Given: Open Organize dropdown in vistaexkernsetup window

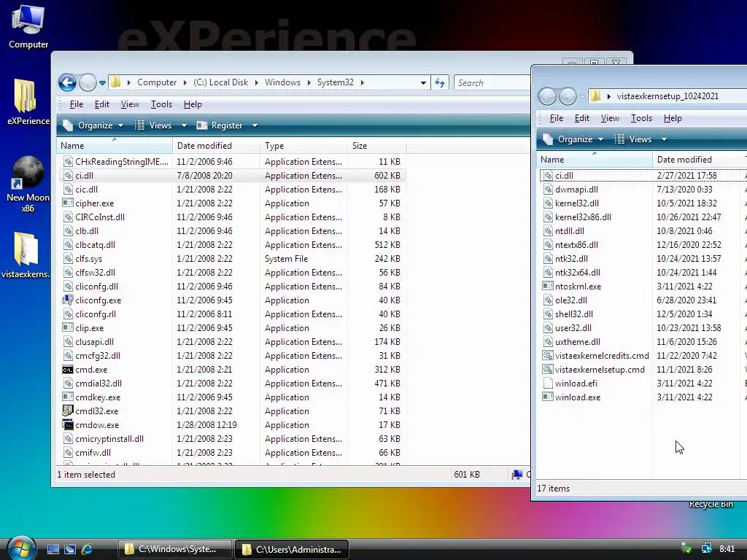Looking at the screenshot, I should click(x=573, y=139).
